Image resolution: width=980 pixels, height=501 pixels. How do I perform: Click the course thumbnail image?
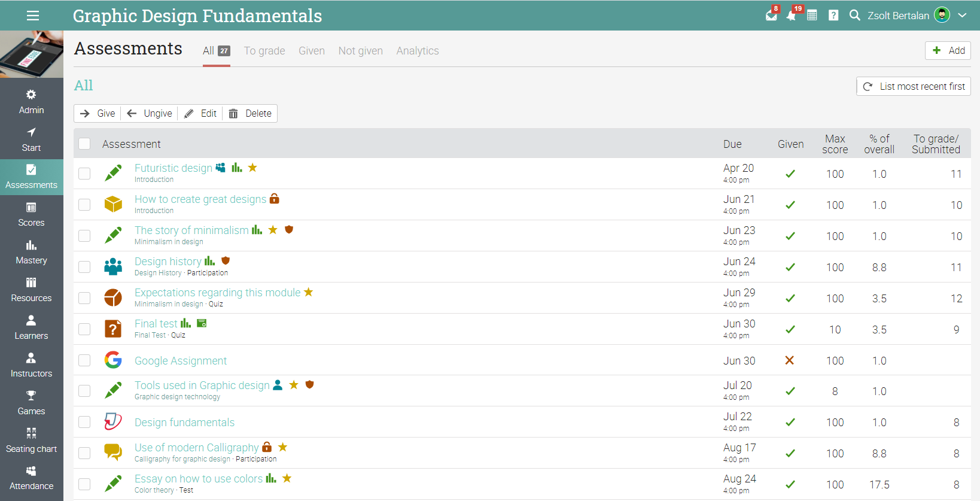tap(32, 54)
